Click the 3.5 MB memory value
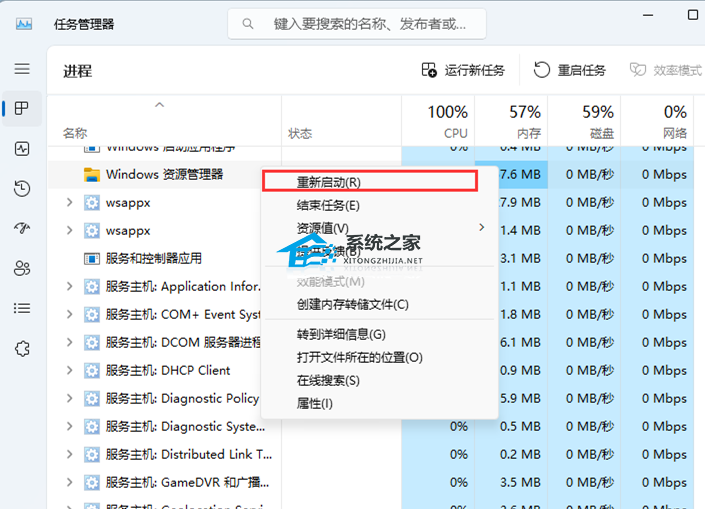Image resolution: width=705 pixels, height=509 pixels. (520, 482)
